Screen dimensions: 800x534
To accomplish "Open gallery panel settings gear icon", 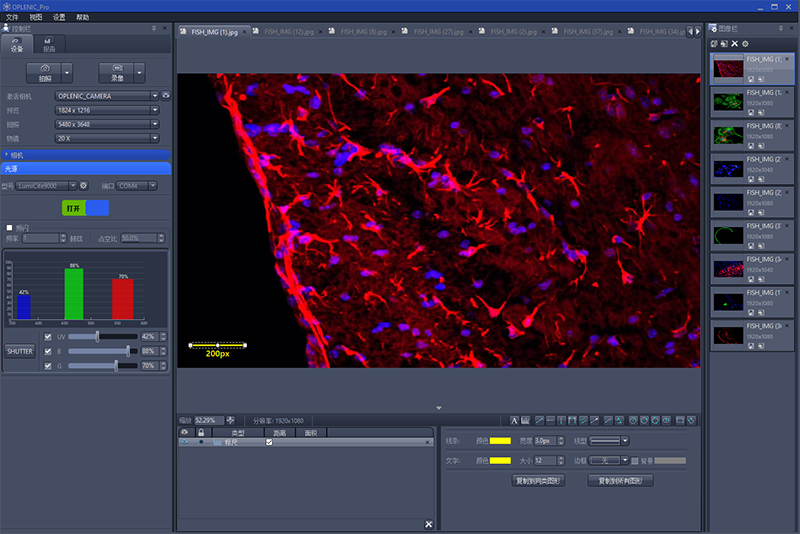I will coord(746,44).
